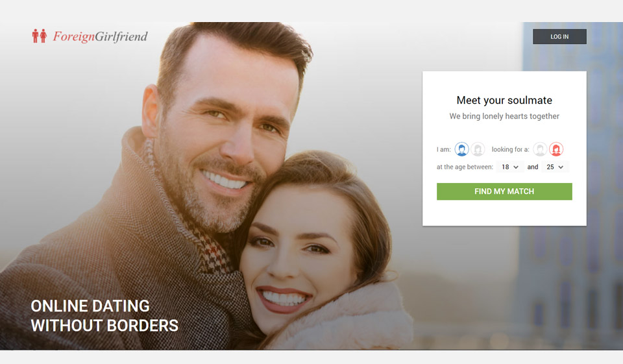Select the grey female icon for I am

(478, 149)
